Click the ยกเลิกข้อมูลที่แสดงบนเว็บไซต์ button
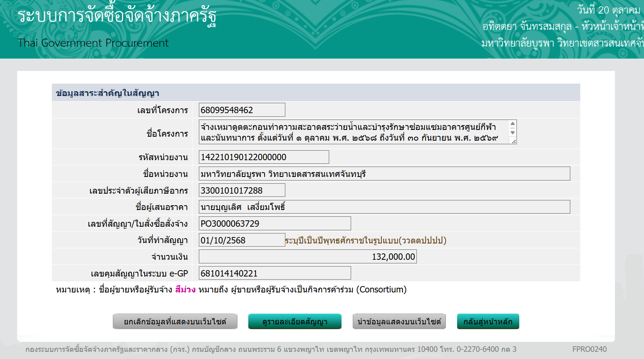The image size is (644, 359). click(175, 322)
